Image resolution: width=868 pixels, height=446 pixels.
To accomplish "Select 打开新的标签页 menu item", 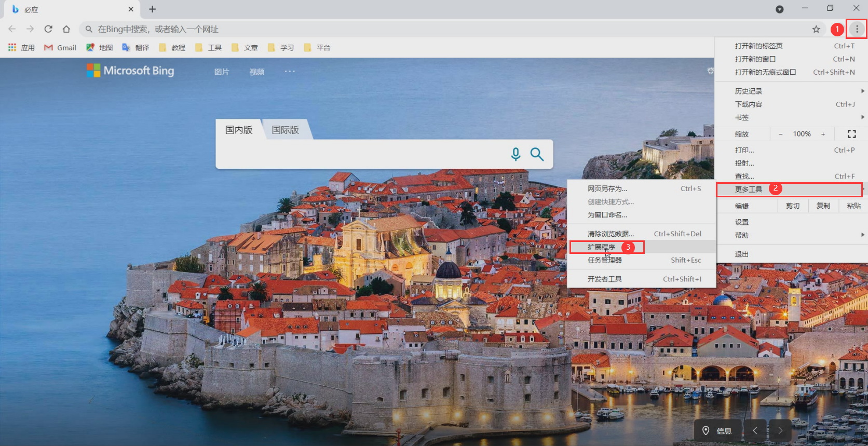I will 790,46.
